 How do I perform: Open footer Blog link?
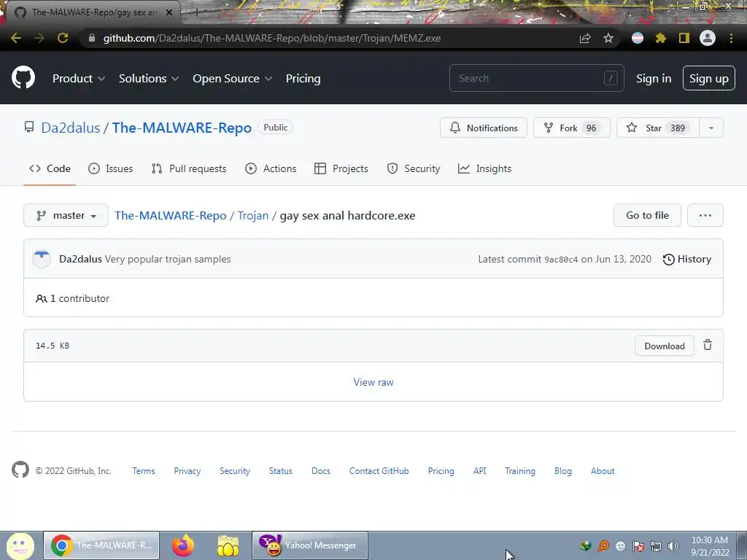(x=562, y=471)
